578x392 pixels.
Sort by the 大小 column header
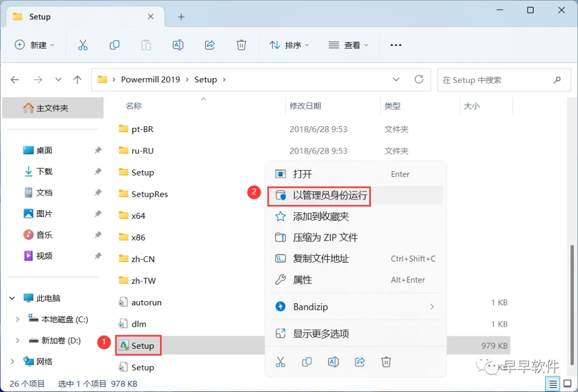[471, 106]
